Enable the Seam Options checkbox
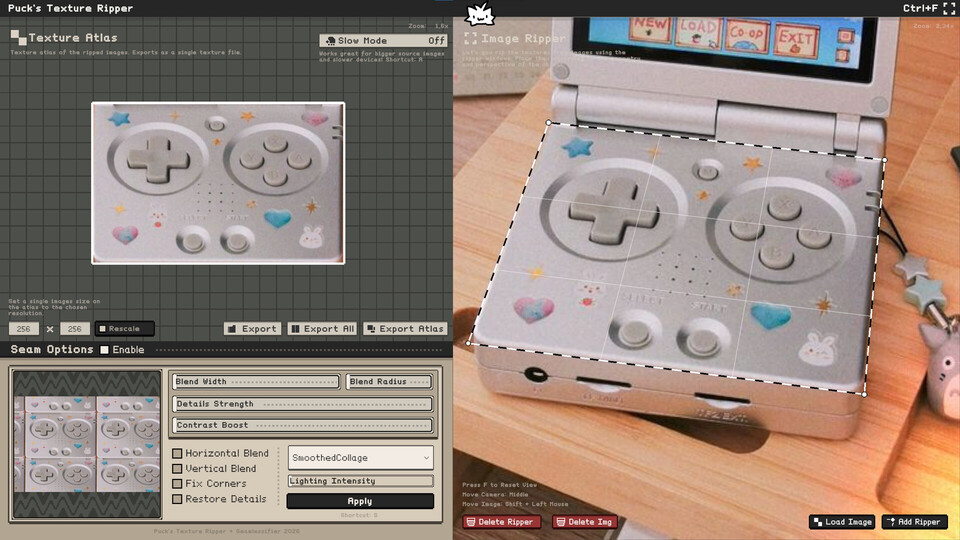Viewport: 960px width, 540px height. pyautogui.click(x=105, y=350)
